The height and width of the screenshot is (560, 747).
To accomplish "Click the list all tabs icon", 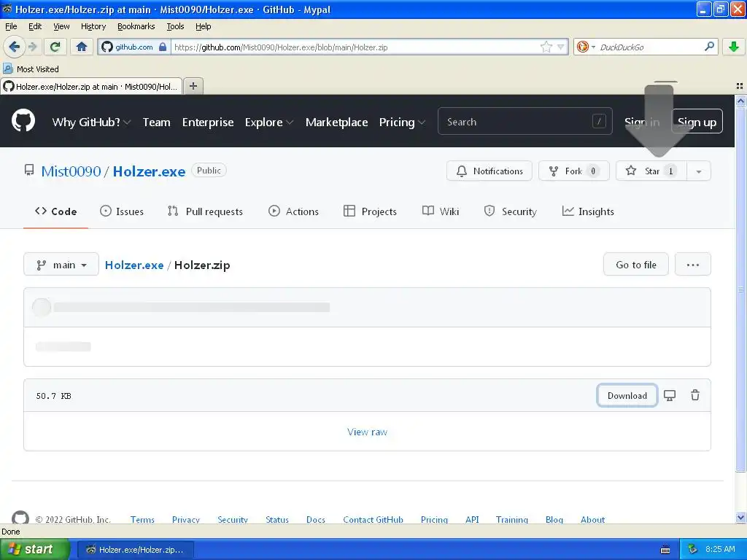I will [x=740, y=86].
